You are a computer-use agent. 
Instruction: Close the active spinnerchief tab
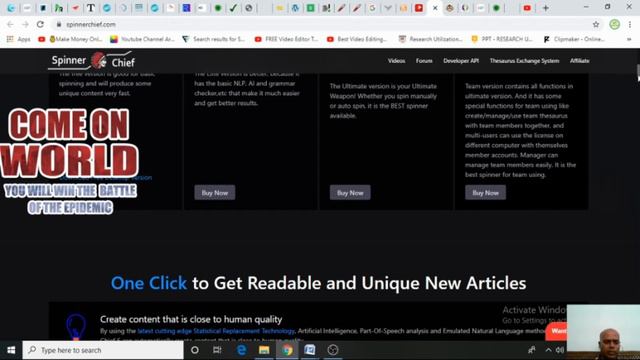click(x=435, y=8)
